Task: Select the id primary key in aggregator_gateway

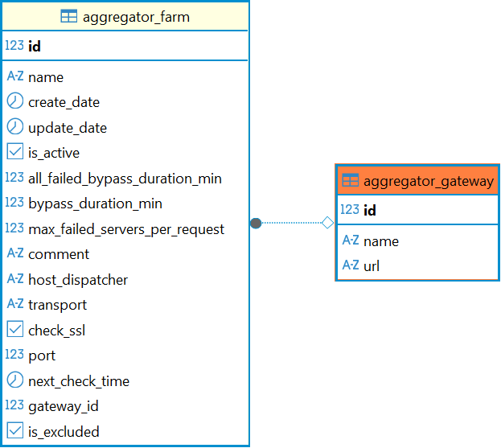Action: coord(370,210)
